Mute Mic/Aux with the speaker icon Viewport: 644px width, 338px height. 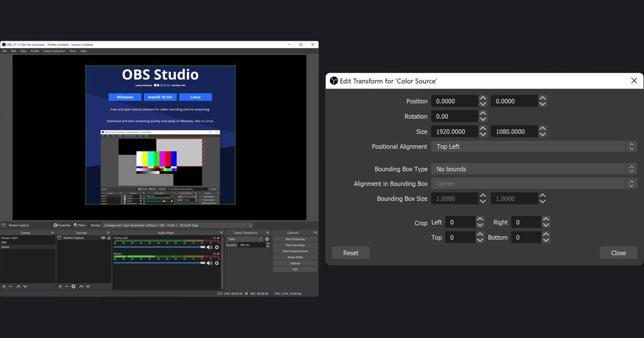point(209,263)
